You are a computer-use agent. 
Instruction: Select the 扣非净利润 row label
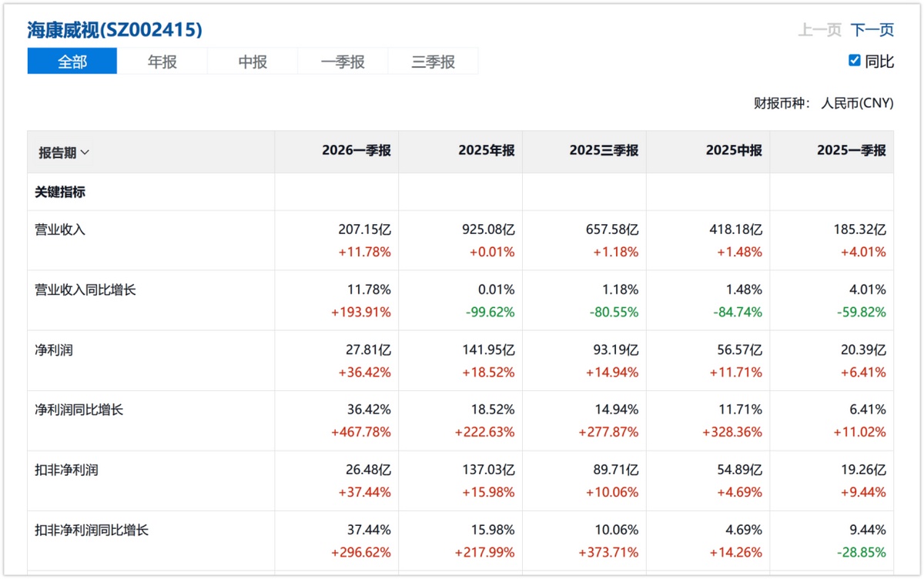[x=66, y=470]
